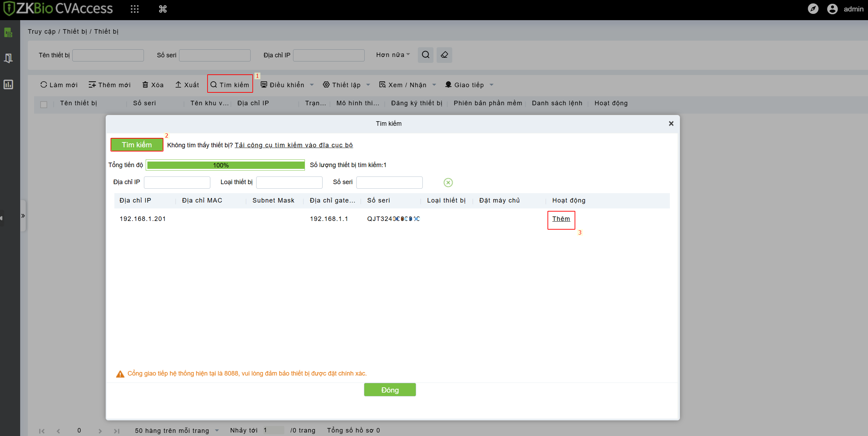Click the Thêm link for device 192.168.1.201
Viewport: 868px width, 436px height.
click(561, 219)
